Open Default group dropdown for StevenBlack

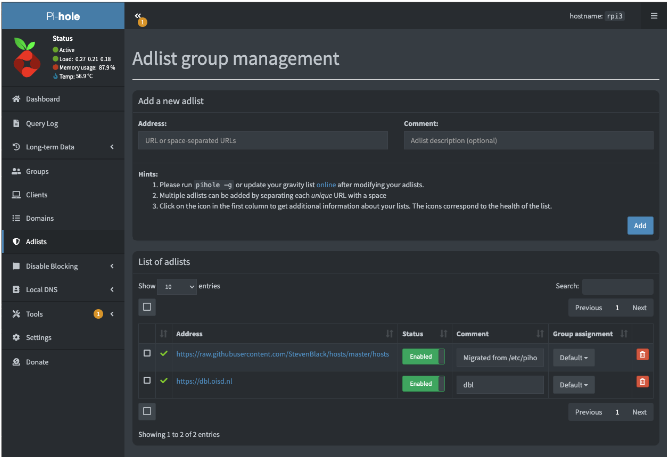click(x=573, y=358)
